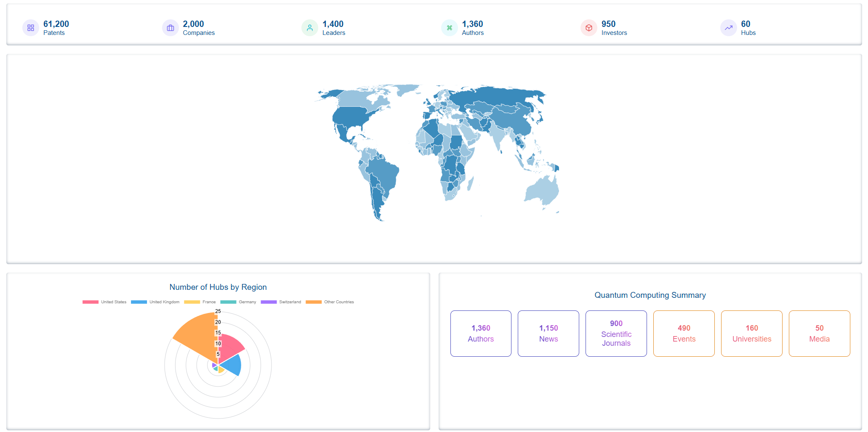Open the 50 Media card
The width and height of the screenshot is (868, 432).
819,334
